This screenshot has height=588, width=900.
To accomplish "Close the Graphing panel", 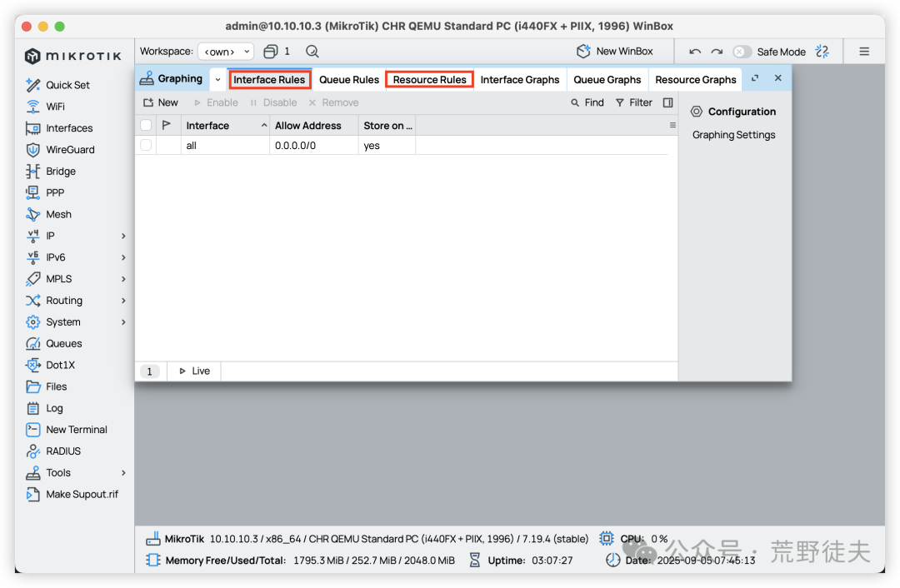I will click(777, 78).
